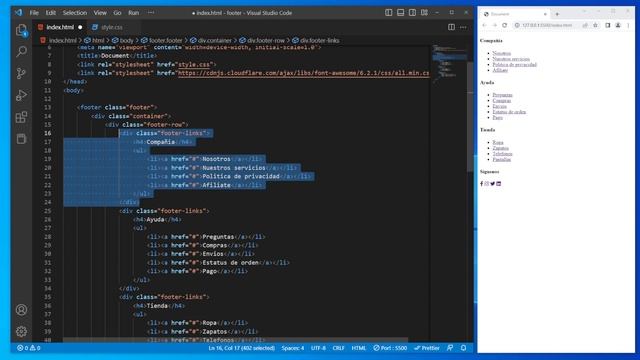Open the cdnjs font-awesome URL in the code
This screenshot has width=640, height=360.
pos(304,73)
